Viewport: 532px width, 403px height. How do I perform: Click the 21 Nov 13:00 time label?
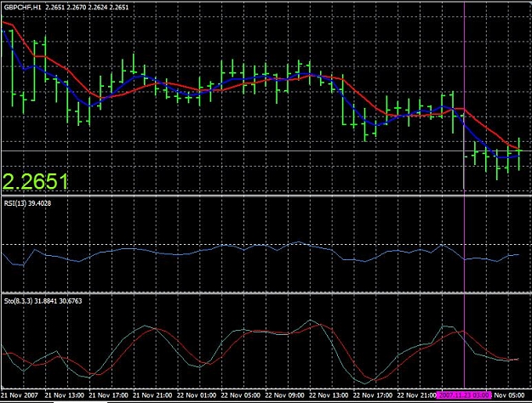point(65,395)
